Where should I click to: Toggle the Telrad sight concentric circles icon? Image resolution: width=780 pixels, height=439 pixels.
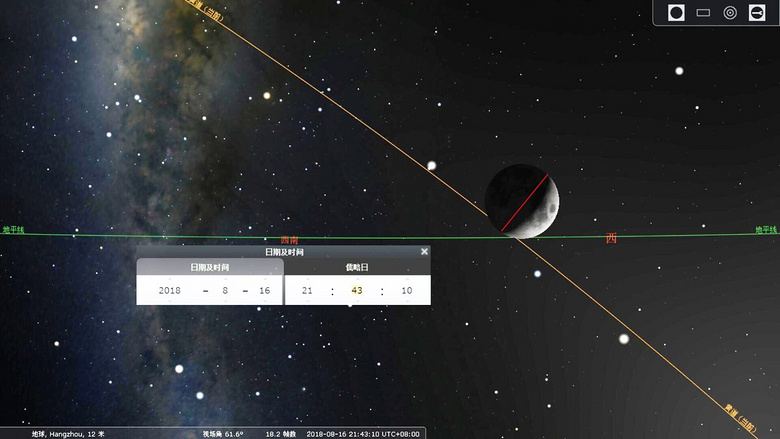tap(730, 12)
